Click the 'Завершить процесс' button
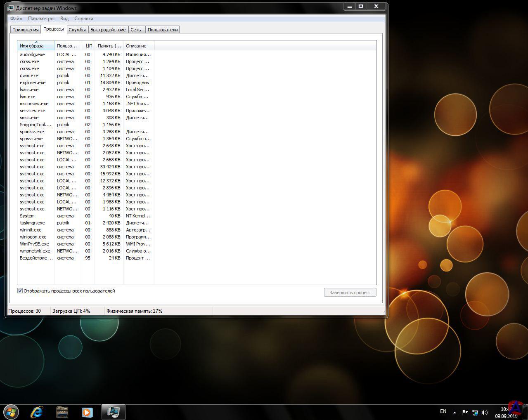528x420 pixels. 350,293
